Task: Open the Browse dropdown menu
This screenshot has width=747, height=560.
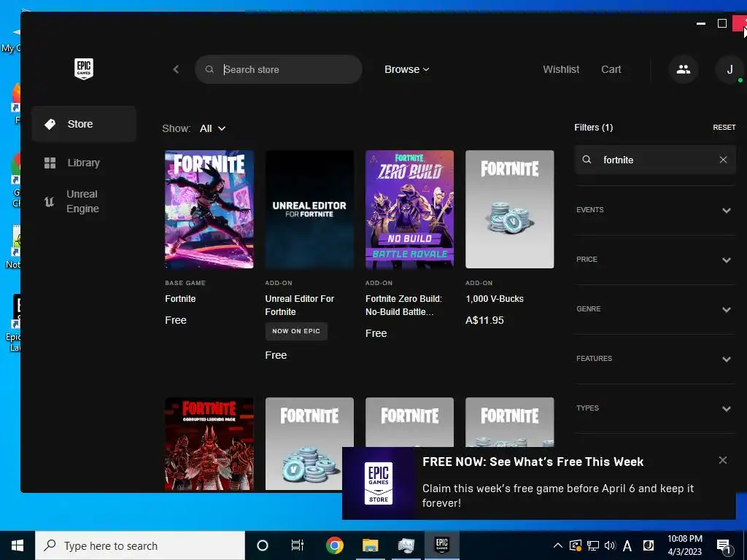Action: (407, 69)
